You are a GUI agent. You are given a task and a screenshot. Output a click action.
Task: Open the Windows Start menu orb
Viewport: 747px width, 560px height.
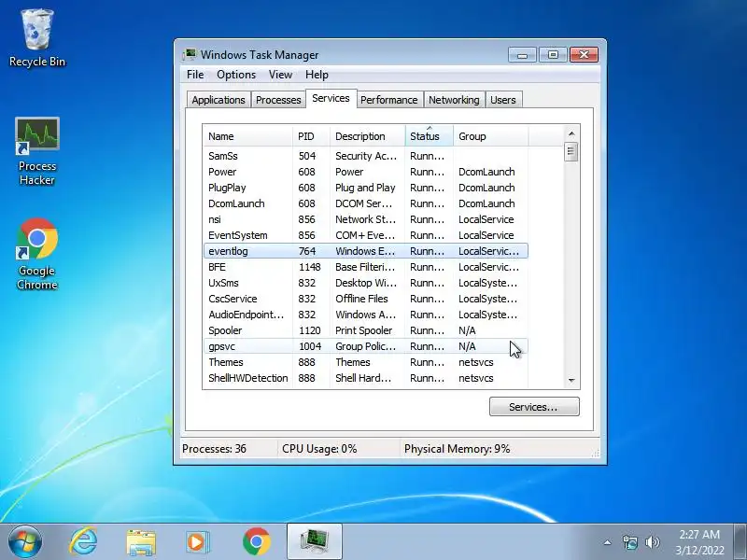click(24, 542)
